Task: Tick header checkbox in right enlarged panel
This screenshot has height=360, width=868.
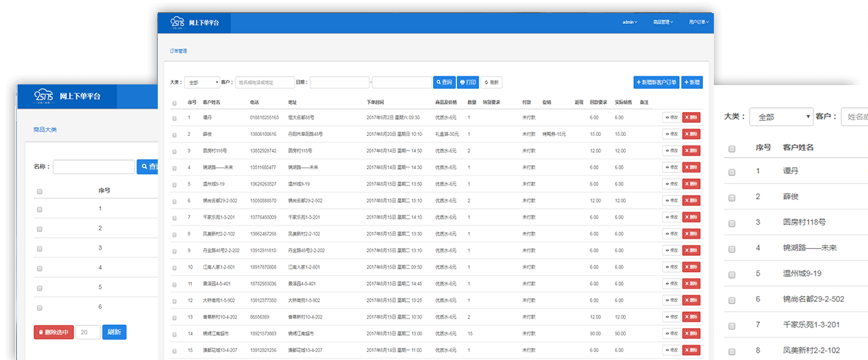Action: click(x=732, y=149)
